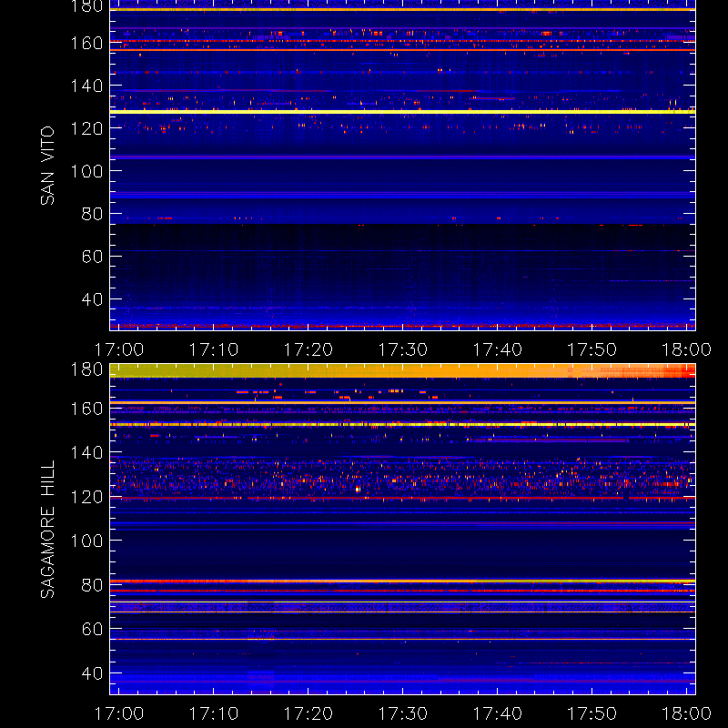Select the 100 label on San Vito axis
Screen dimensions: 728x728
(86, 171)
